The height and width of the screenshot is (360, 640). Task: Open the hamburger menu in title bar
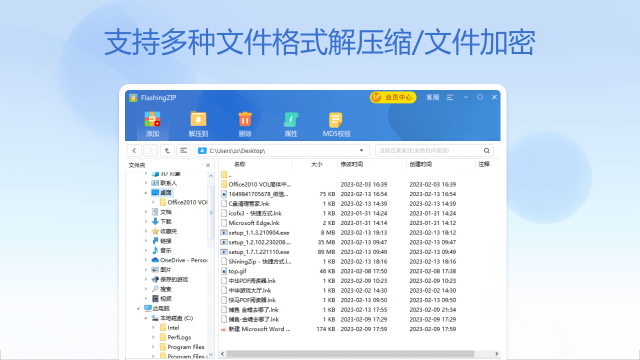(450, 97)
